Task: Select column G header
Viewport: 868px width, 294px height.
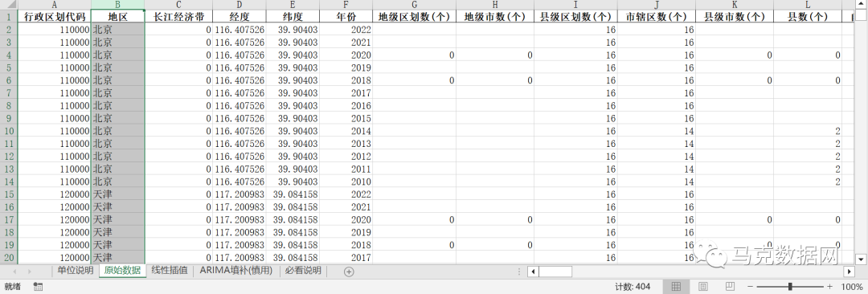Action: [414, 5]
